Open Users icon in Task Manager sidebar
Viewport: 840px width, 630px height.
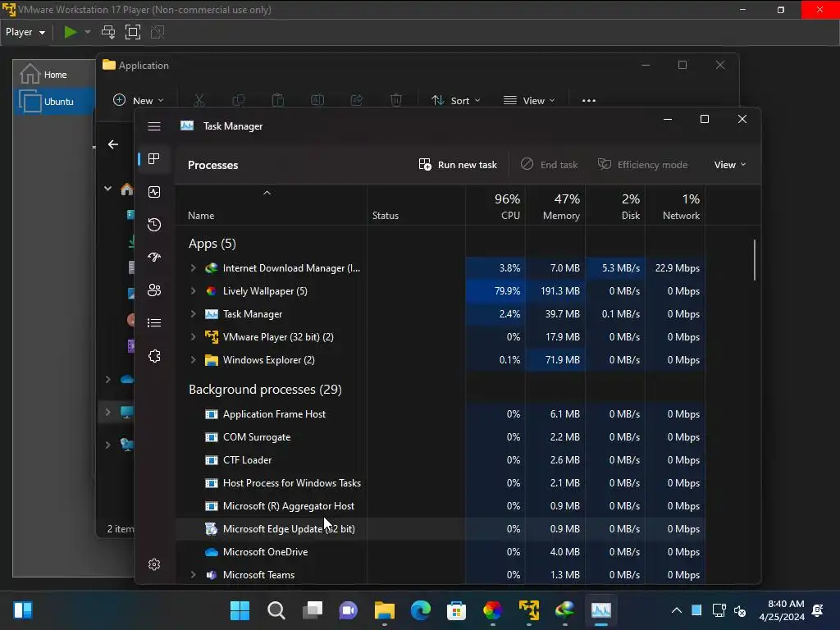(154, 290)
